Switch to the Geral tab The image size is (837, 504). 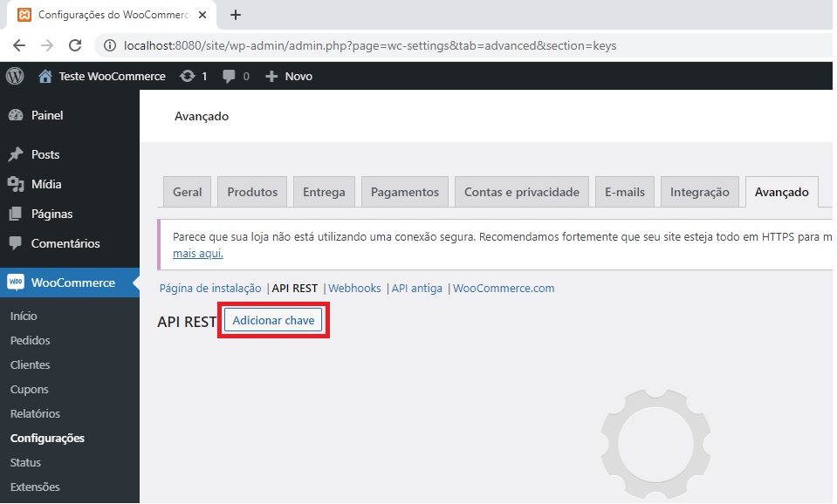click(x=188, y=192)
